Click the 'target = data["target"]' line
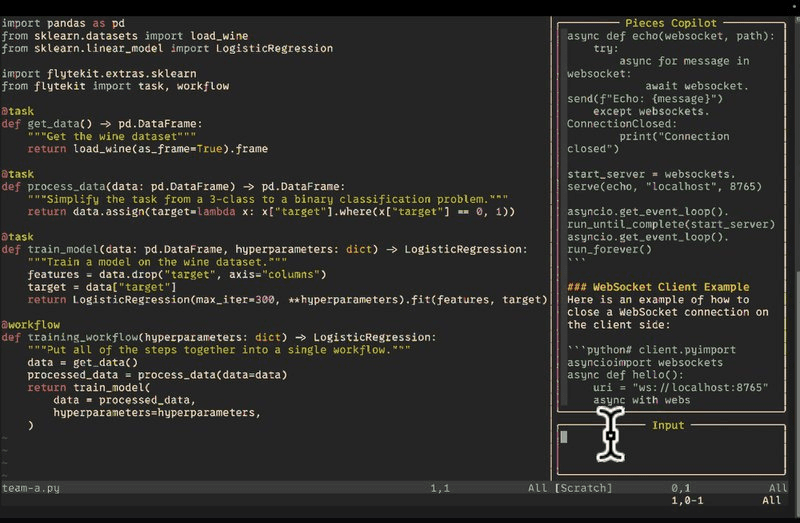 (x=102, y=287)
